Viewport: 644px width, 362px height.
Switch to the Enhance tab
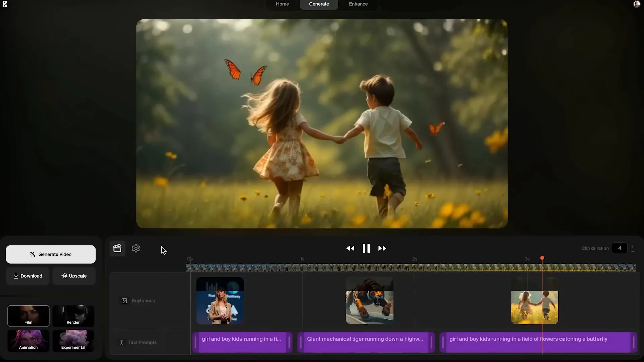358,4
